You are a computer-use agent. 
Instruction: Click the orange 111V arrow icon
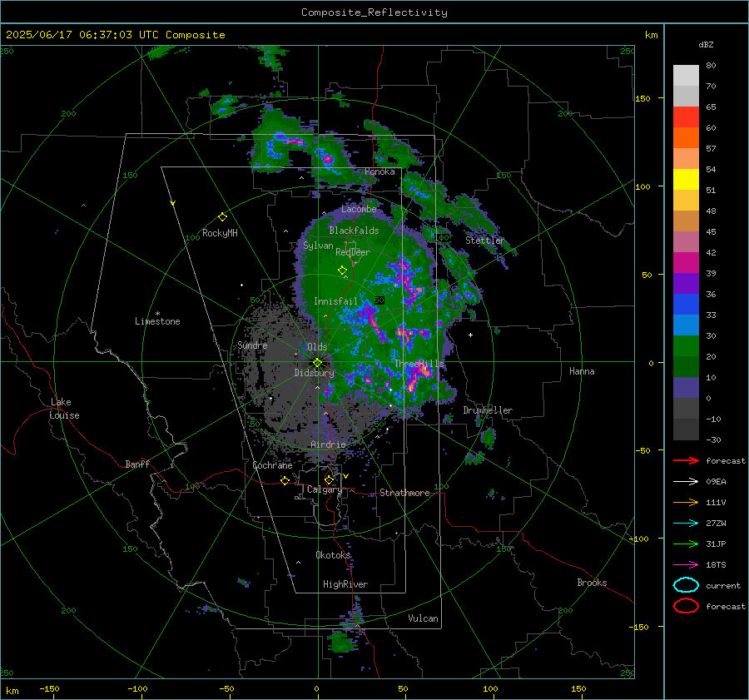tap(686, 502)
